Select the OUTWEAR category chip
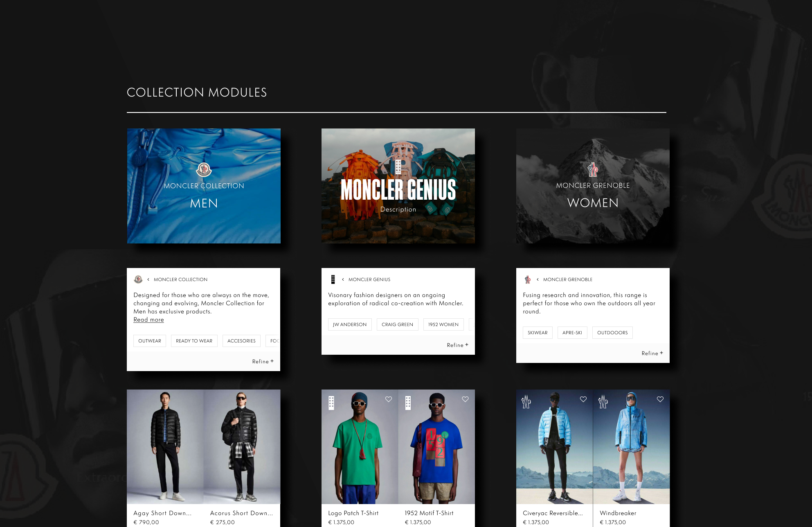The height and width of the screenshot is (527, 812). [150, 341]
